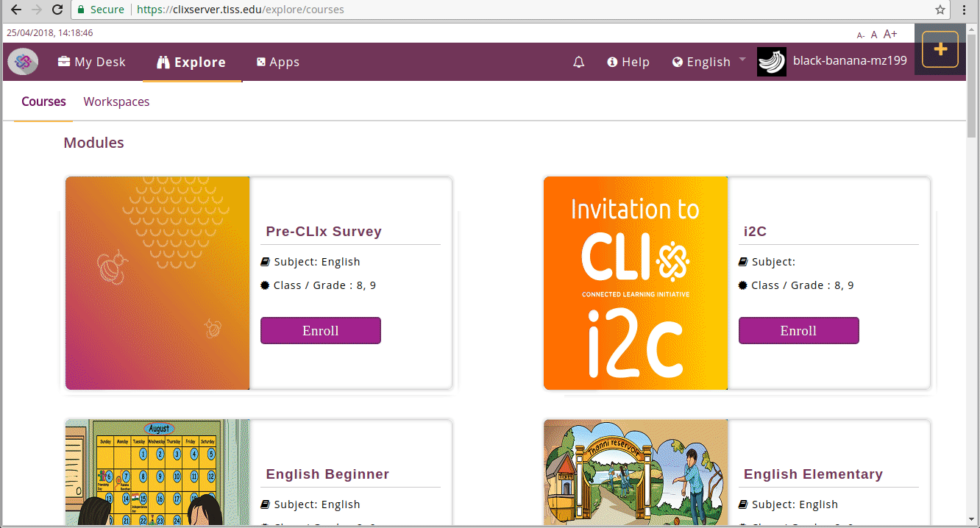Click the URL address bar

point(515,10)
